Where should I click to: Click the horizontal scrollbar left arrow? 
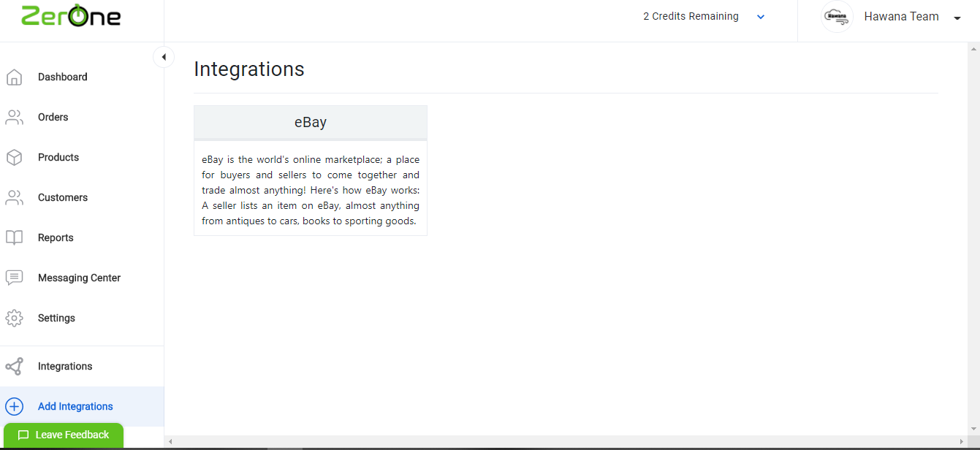click(170, 441)
